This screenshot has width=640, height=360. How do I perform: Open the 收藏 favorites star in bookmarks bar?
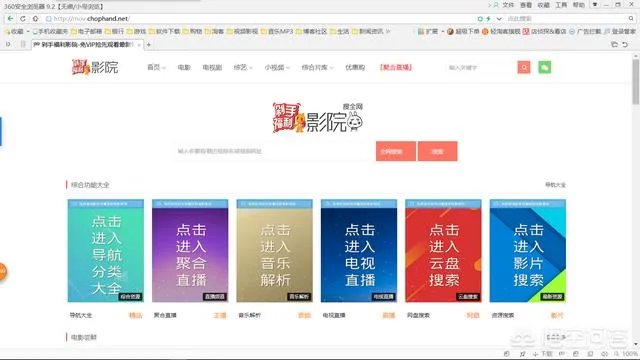point(14,31)
